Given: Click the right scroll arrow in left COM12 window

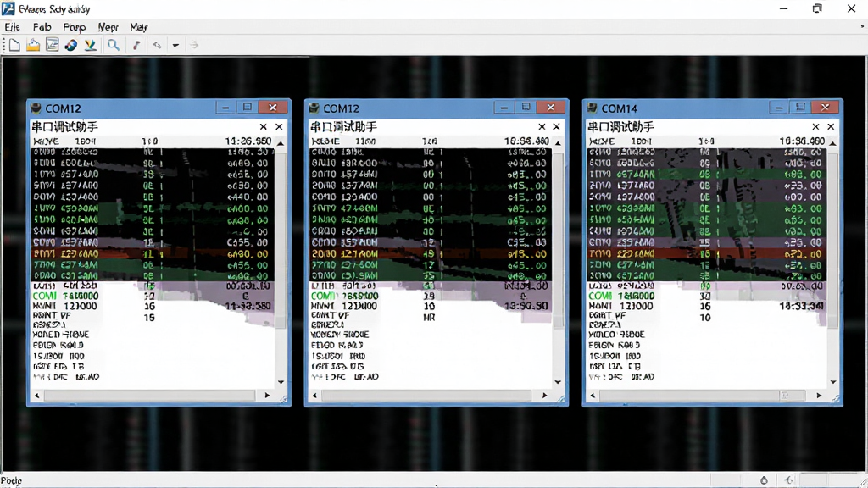Looking at the screenshot, I should click(x=267, y=396).
